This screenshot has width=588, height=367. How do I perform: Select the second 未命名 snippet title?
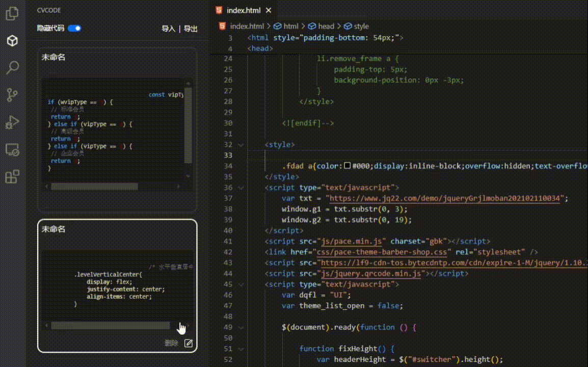click(x=54, y=229)
